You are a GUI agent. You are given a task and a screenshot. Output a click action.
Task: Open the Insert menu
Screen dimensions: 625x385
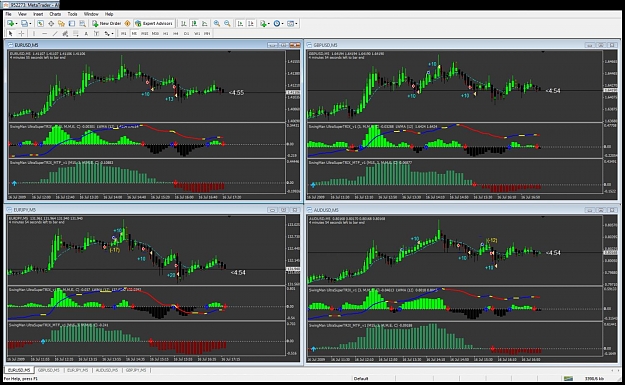[38, 14]
